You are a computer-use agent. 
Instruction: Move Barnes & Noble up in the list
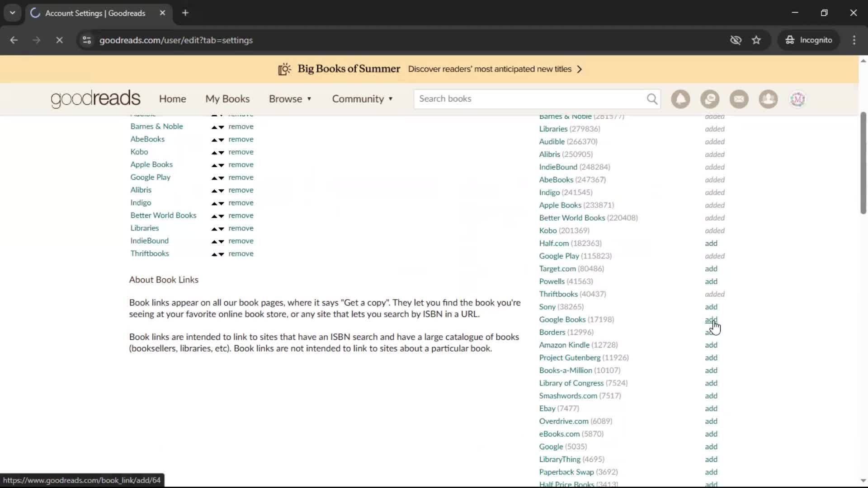point(214,127)
